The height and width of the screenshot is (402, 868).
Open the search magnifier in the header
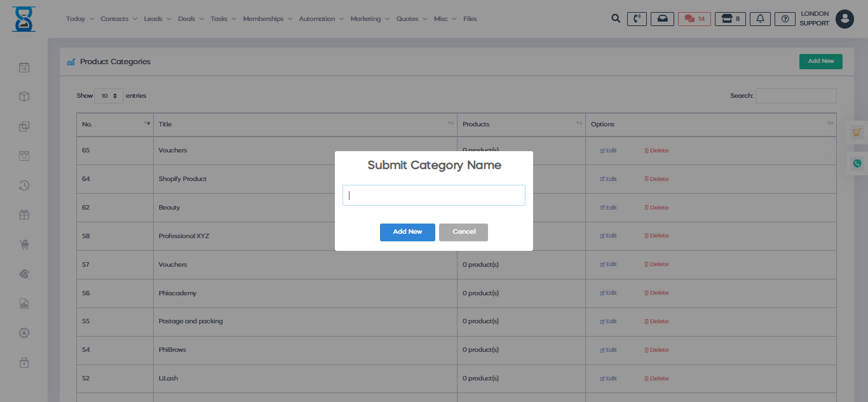pyautogui.click(x=615, y=18)
